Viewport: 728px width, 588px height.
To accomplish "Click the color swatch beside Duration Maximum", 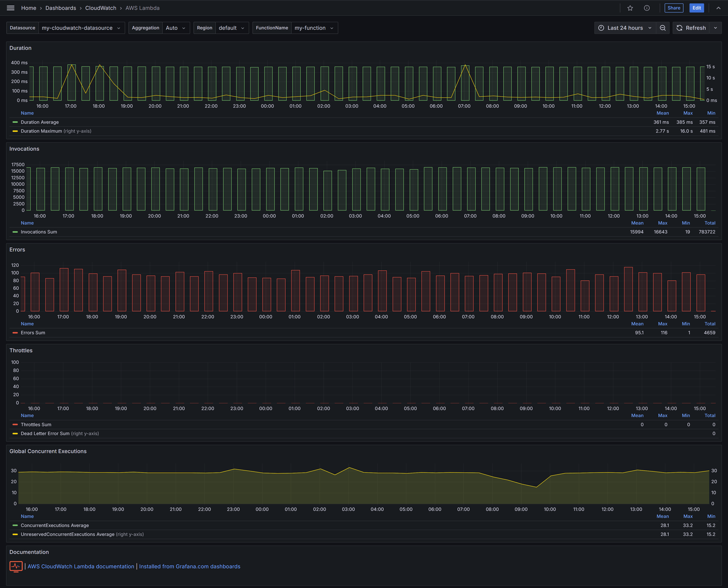I will 15,131.
